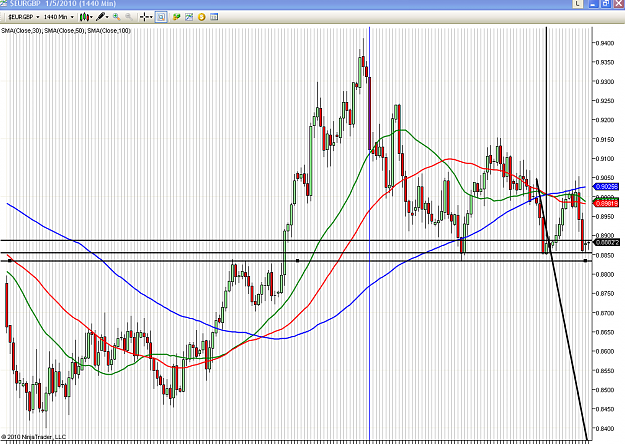Click the greyed zoom out magnifier icon
This screenshot has width=625, height=444.
point(128,17)
